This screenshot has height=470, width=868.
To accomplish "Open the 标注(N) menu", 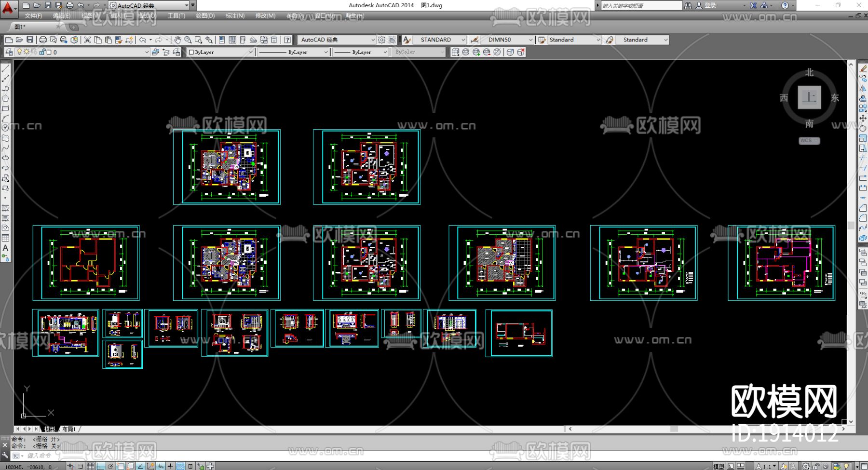I will (x=235, y=16).
